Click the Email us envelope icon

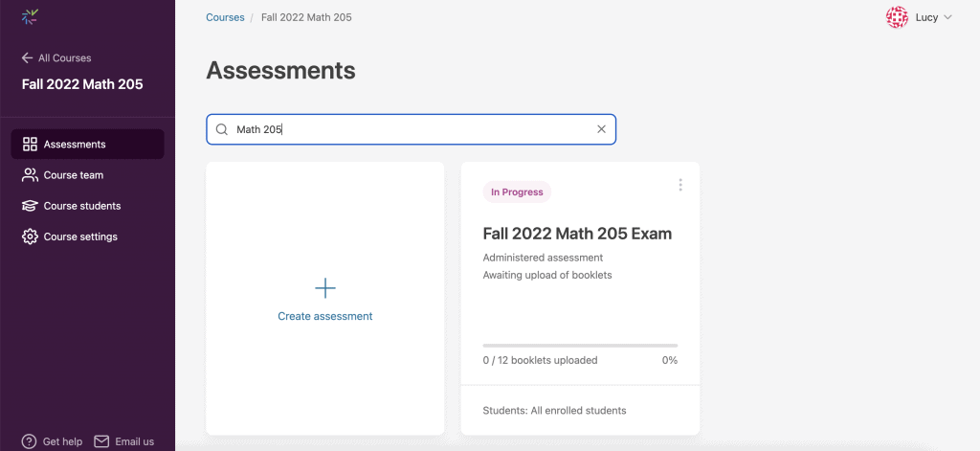[x=101, y=441]
